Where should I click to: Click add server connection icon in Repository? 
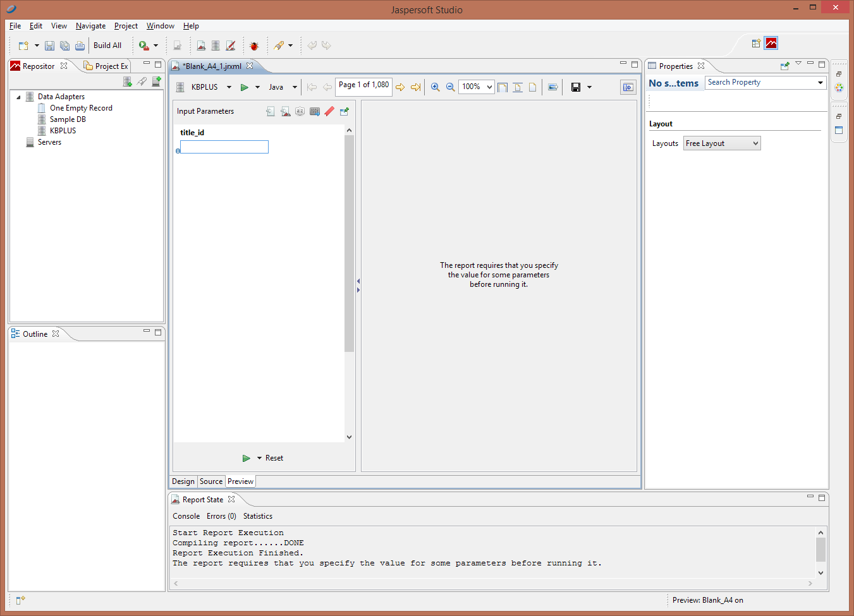(x=156, y=82)
